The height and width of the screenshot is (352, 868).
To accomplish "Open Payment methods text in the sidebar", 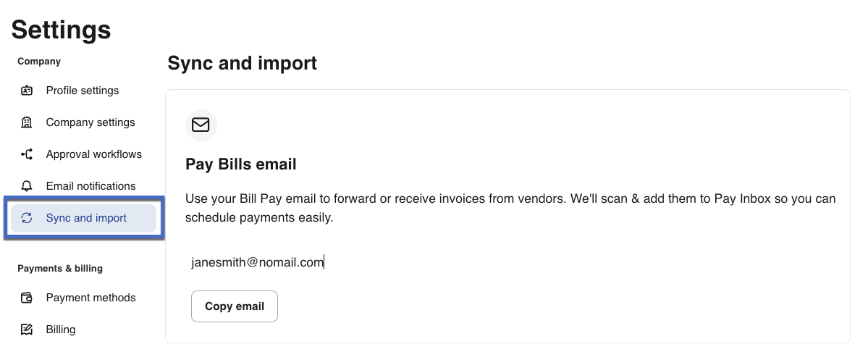I will [x=90, y=298].
